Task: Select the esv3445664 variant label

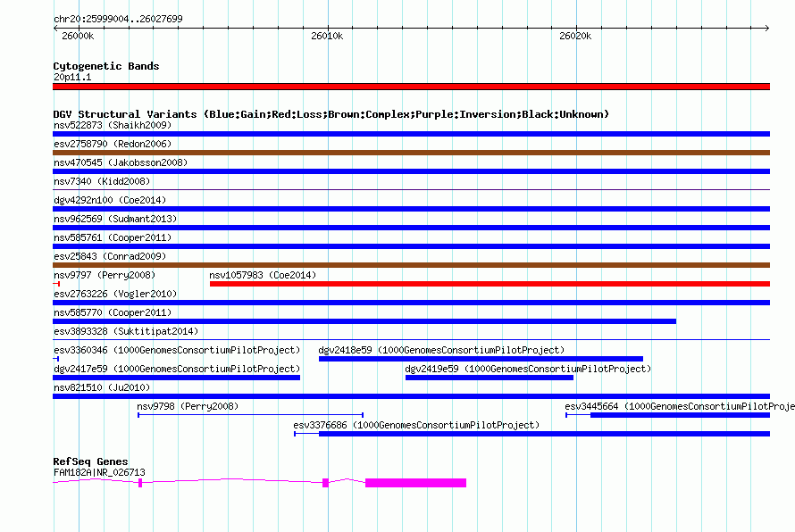Action: click(x=680, y=406)
